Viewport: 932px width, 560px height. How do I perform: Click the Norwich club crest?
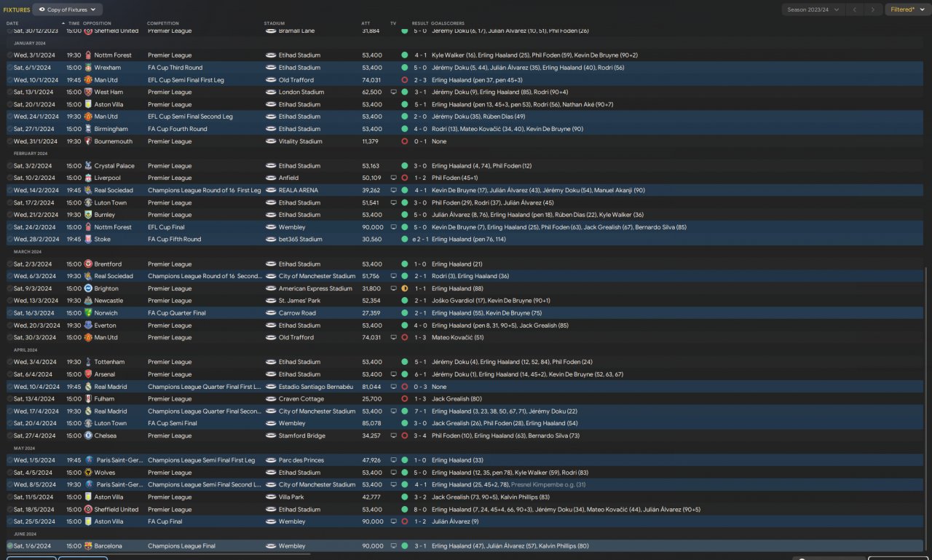point(88,313)
